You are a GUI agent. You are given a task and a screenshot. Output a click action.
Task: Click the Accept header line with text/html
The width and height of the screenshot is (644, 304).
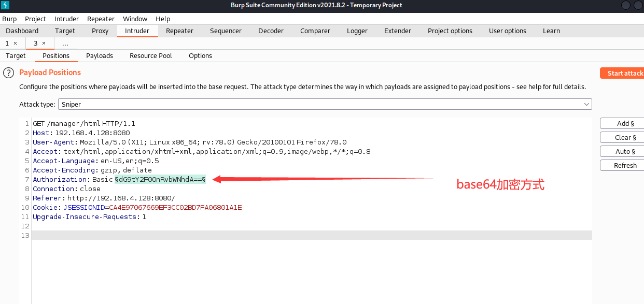coord(202,152)
